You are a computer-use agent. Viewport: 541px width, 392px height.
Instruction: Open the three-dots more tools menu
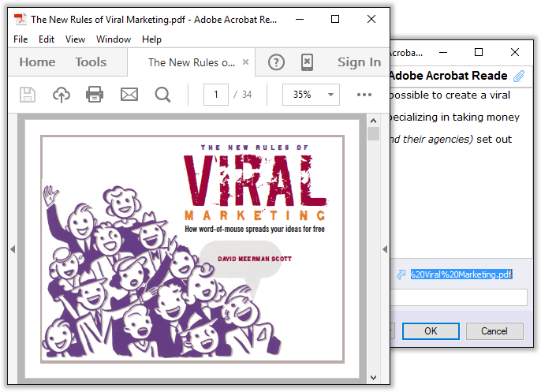(x=364, y=95)
